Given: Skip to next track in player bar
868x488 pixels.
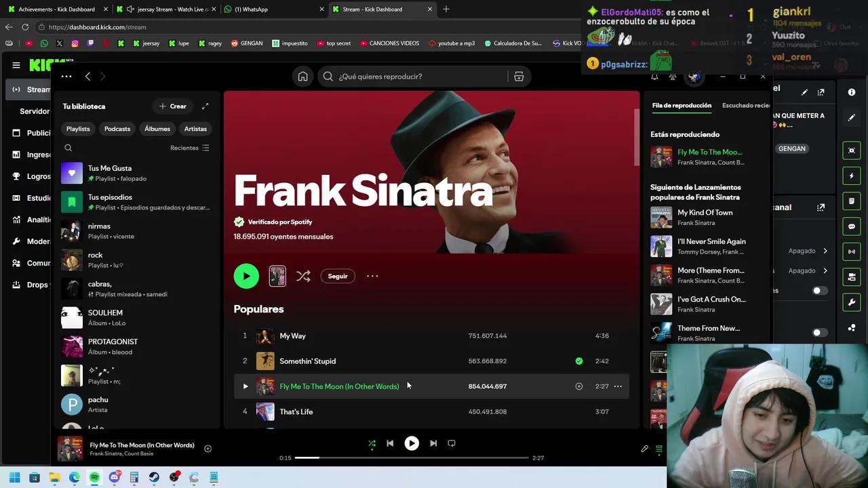Looking at the screenshot, I should [x=433, y=443].
